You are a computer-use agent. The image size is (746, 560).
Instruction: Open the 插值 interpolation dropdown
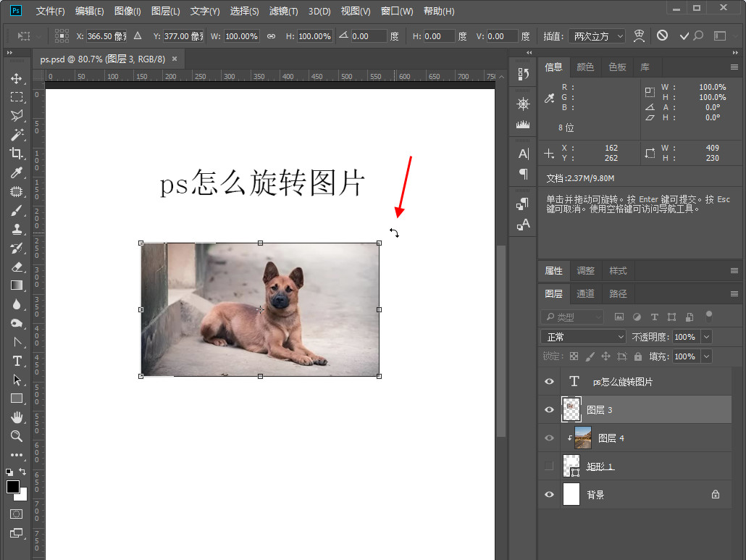598,35
